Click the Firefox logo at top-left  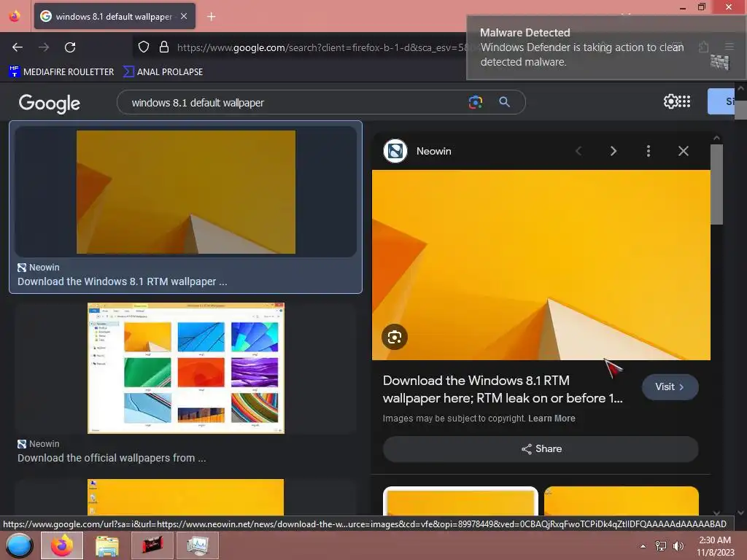[15, 16]
